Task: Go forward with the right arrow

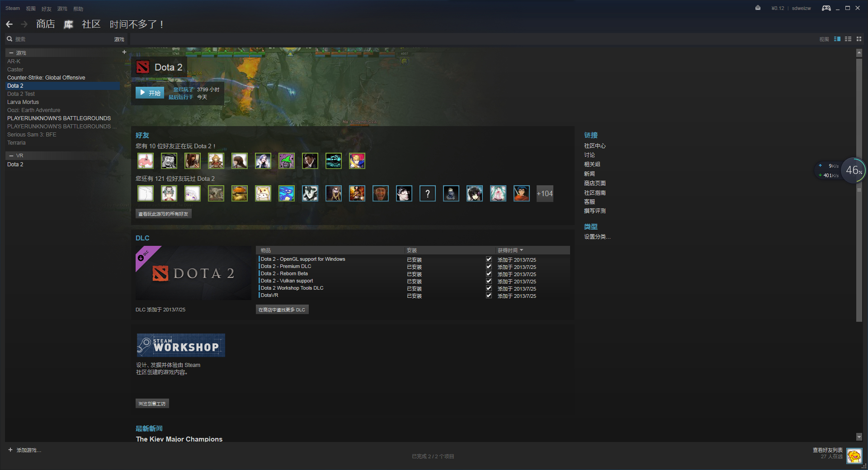Action: coord(24,24)
